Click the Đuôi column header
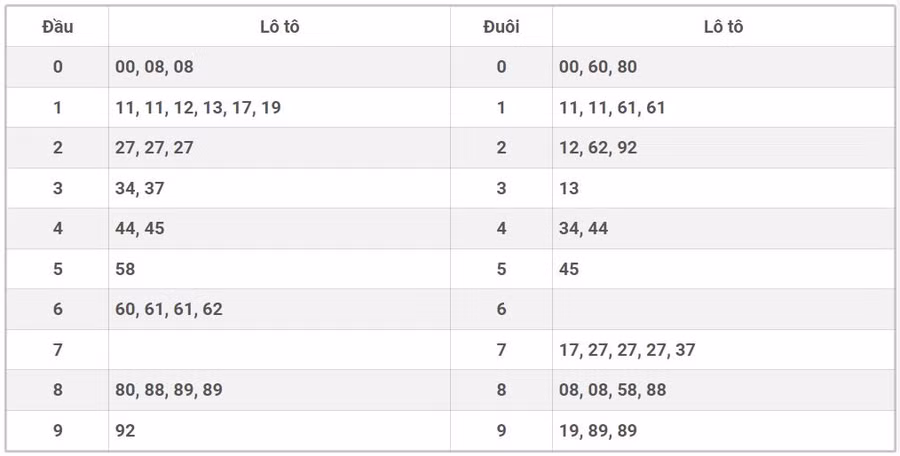The image size is (900, 456). click(x=501, y=27)
